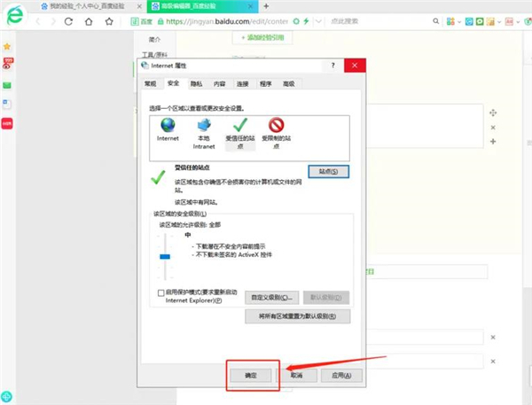Enable the 启用保护模式 checkbox
The image size is (532, 405).
point(160,292)
